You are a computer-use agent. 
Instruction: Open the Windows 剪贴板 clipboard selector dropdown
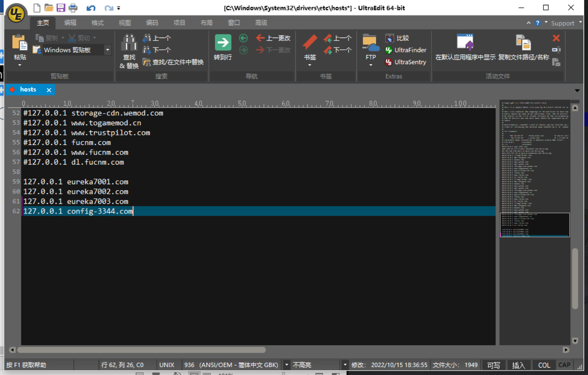coord(107,50)
